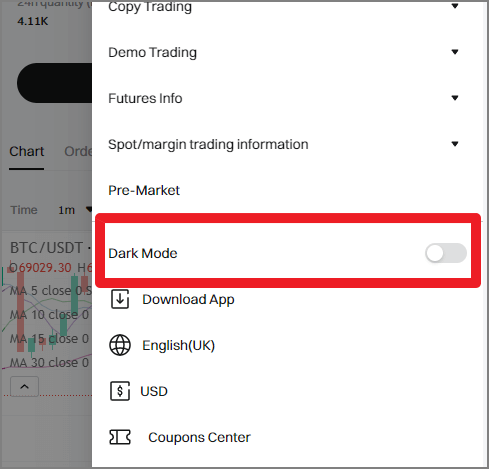489x469 pixels.
Task: Open the Futures Info menu entry
Action: pos(145,98)
